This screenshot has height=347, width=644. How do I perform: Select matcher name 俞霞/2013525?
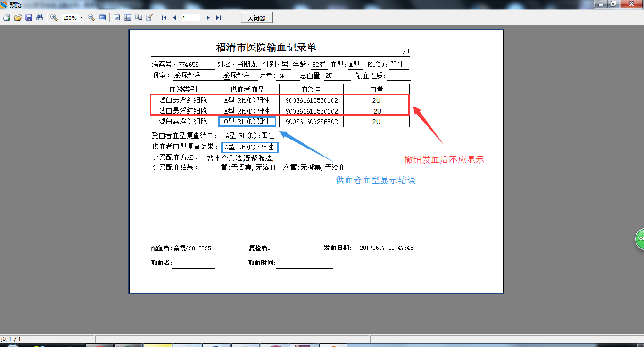pos(192,248)
